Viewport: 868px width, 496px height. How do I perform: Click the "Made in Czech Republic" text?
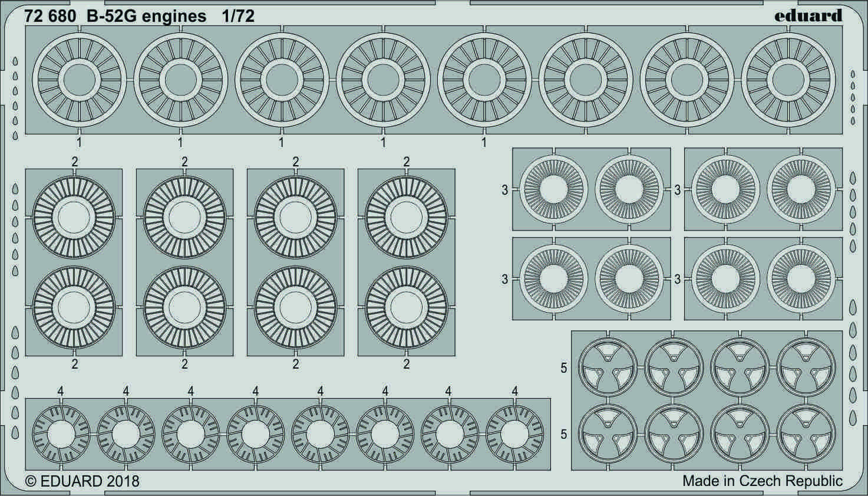[763, 481]
